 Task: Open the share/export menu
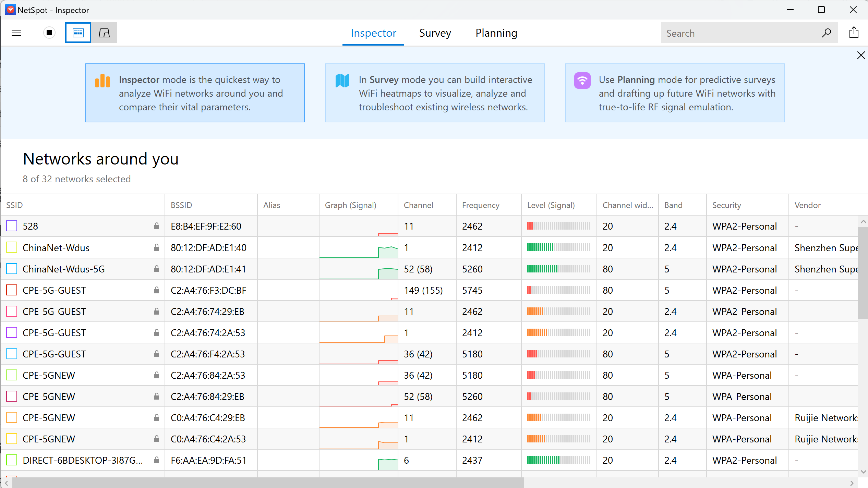tap(854, 33)
